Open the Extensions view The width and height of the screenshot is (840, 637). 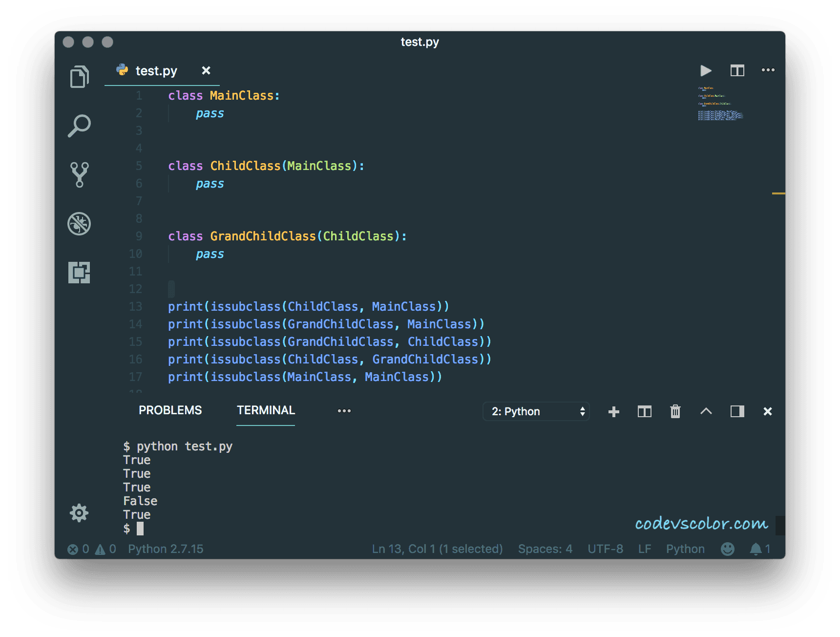79,273
